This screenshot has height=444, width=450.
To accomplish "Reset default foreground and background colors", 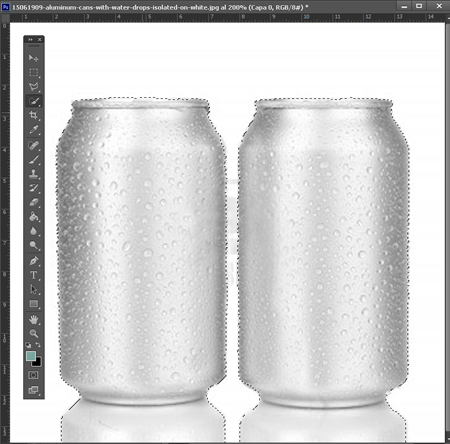I will click(x=28, y=345).
